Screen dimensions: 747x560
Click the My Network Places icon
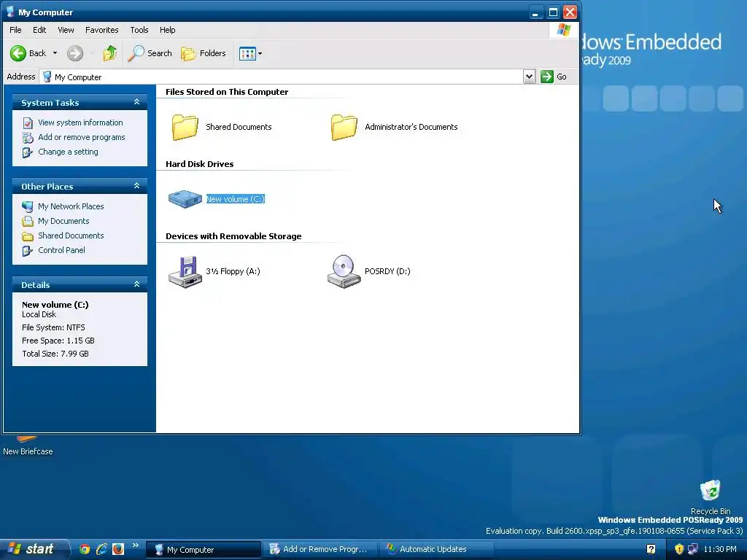tap(28, 206)
